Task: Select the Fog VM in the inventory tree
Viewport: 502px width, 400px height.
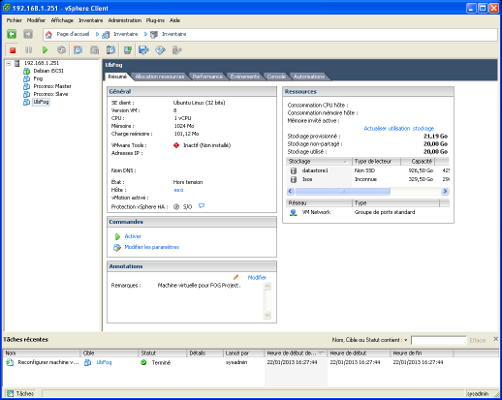Action: 38,79
